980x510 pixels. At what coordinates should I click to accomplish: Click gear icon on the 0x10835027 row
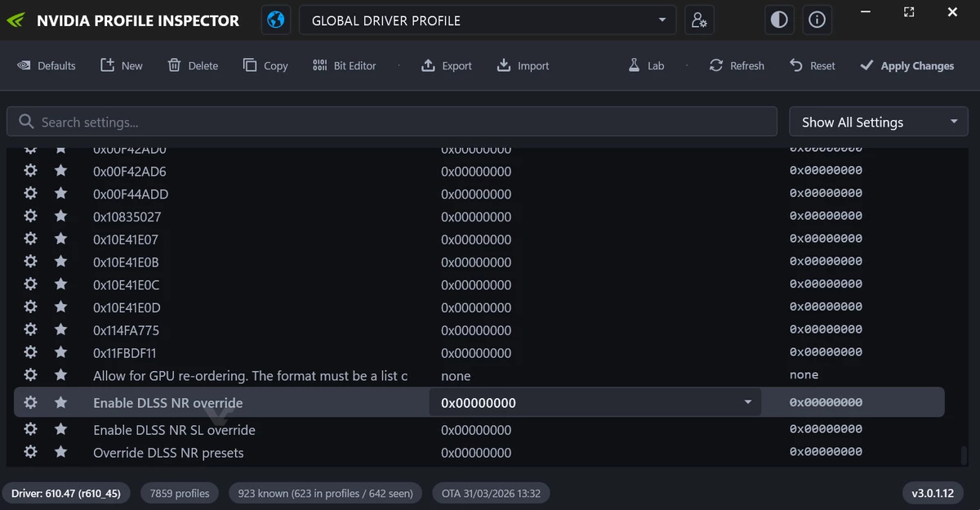coord(30,217)
